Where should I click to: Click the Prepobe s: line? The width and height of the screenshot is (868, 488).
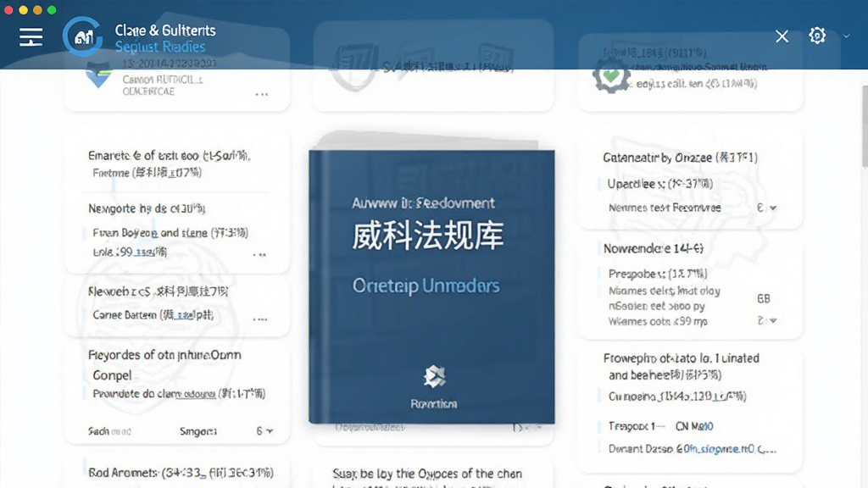pyautogui.click(x=658, y=274)
